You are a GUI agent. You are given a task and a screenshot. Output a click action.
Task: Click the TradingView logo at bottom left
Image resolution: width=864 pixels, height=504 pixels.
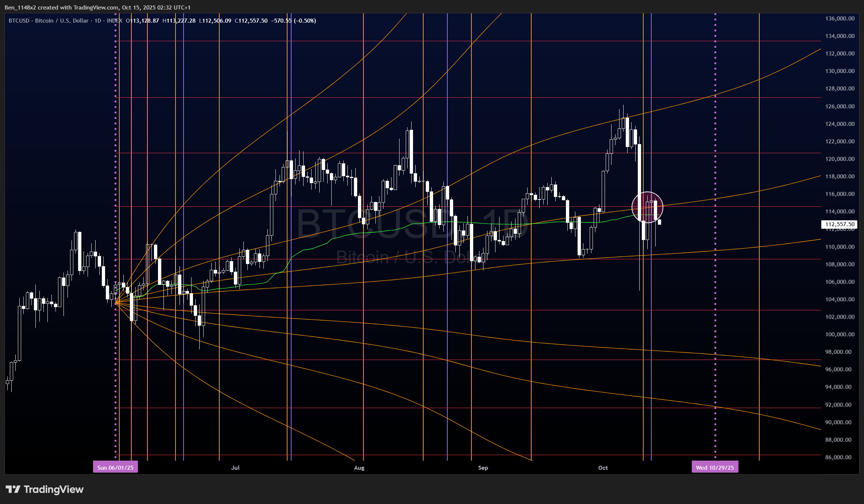click(x=45, y=489)
